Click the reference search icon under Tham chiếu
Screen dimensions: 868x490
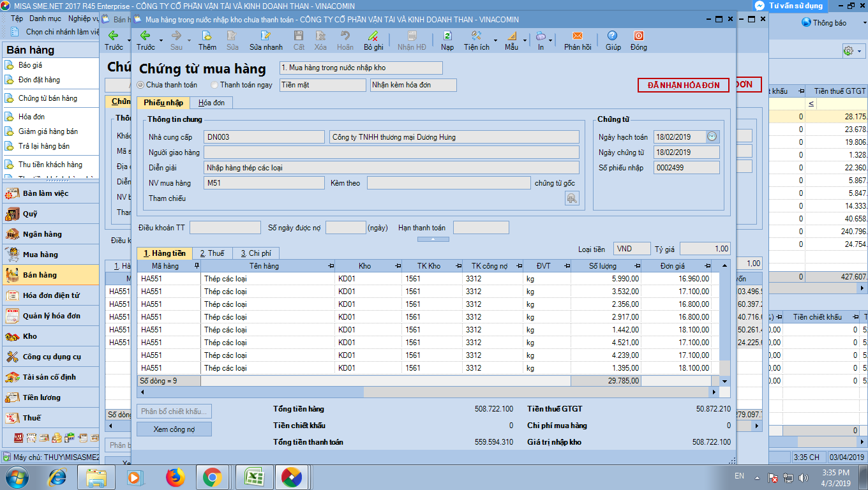pos(572,198)
